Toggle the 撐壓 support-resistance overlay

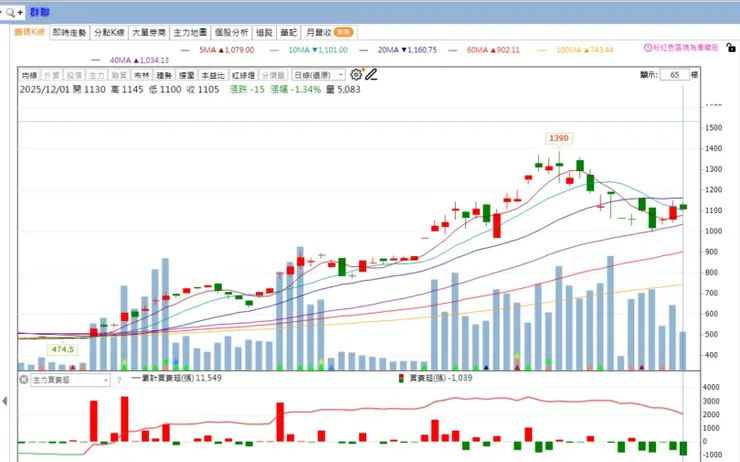tap(186, 75)
